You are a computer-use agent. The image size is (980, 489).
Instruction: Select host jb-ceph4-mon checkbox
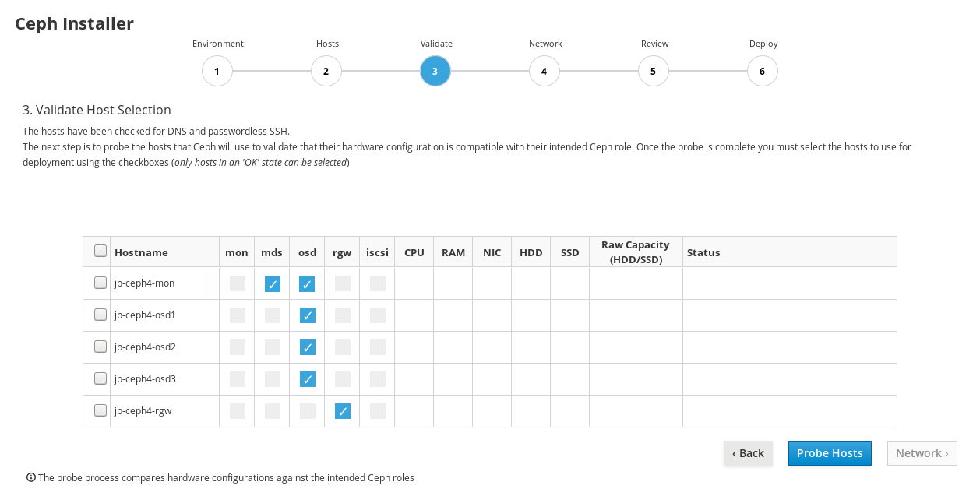[100, 283]
